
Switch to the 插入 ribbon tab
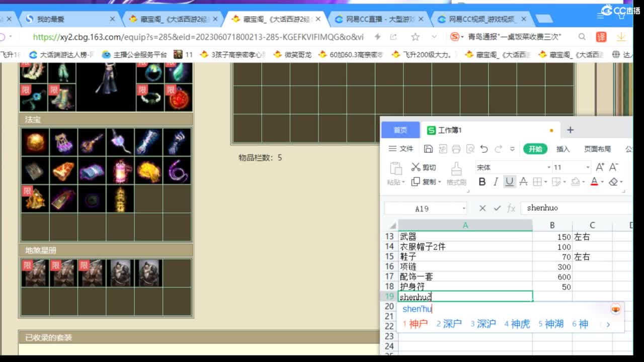click(x=563, y=149)
